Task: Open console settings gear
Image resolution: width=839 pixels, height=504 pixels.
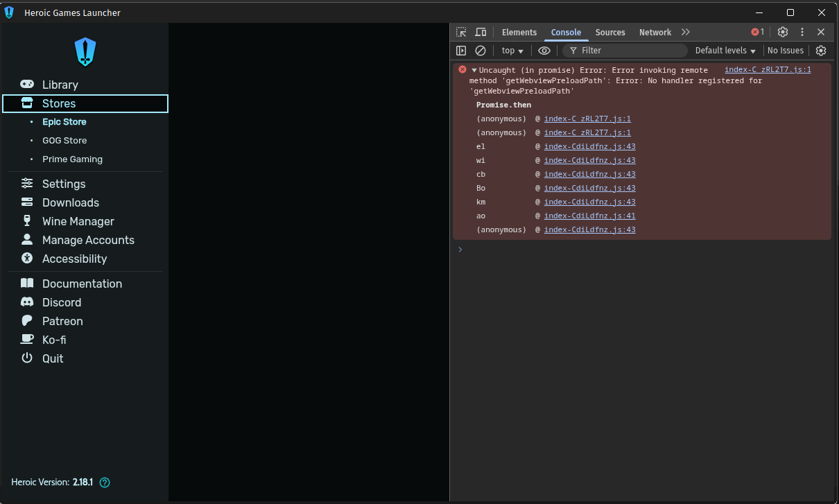Action: 821,51
